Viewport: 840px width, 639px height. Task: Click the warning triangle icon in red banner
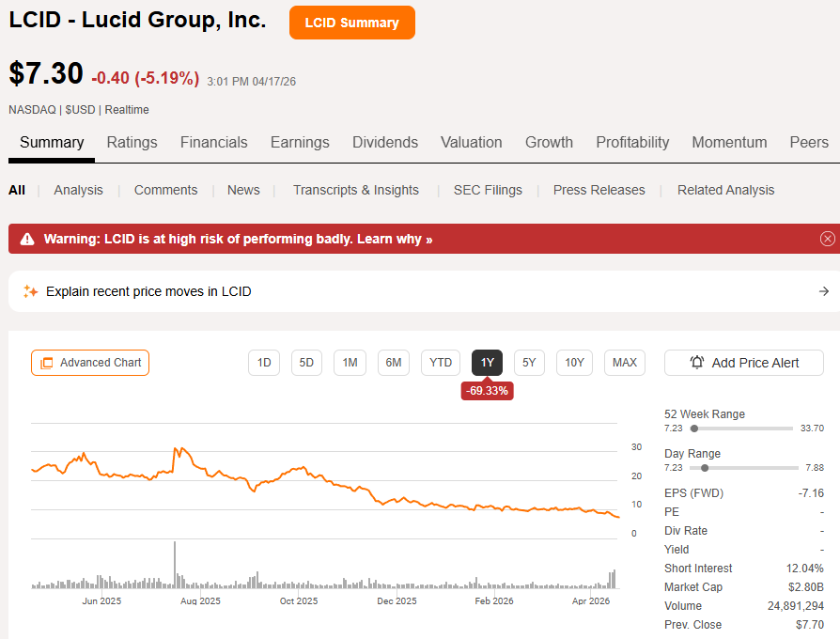(x=27, y=239)
